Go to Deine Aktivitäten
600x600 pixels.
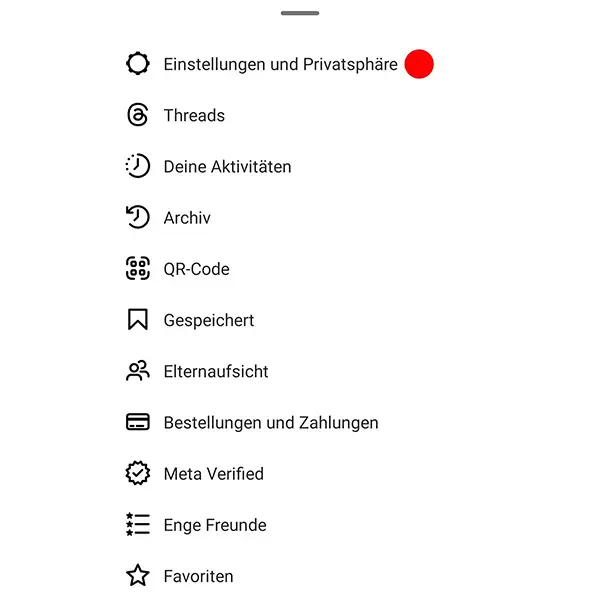tap(228, 167)
